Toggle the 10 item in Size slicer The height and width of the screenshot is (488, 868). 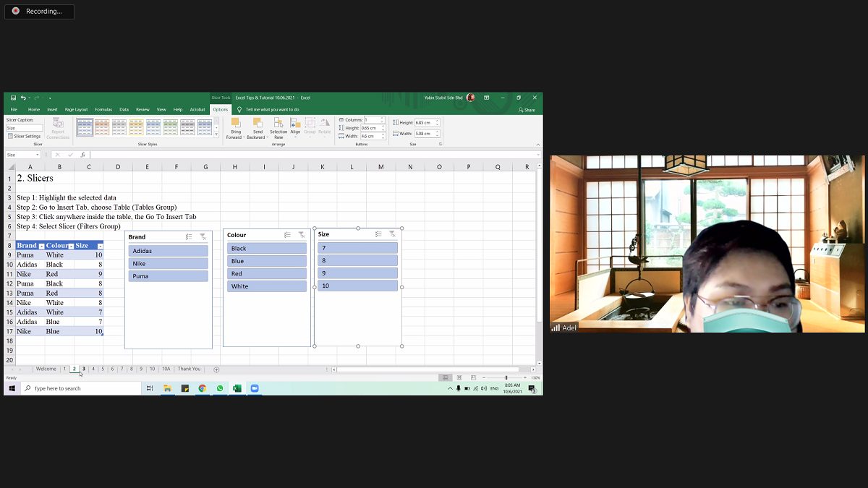coord(357,286)
